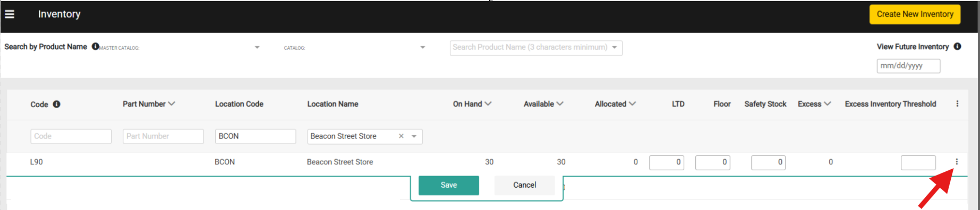The width and height of the screenshot is (980, 210).
Task: Click the Excess Inventory Threshold input in L90 row
Action: 918,162
